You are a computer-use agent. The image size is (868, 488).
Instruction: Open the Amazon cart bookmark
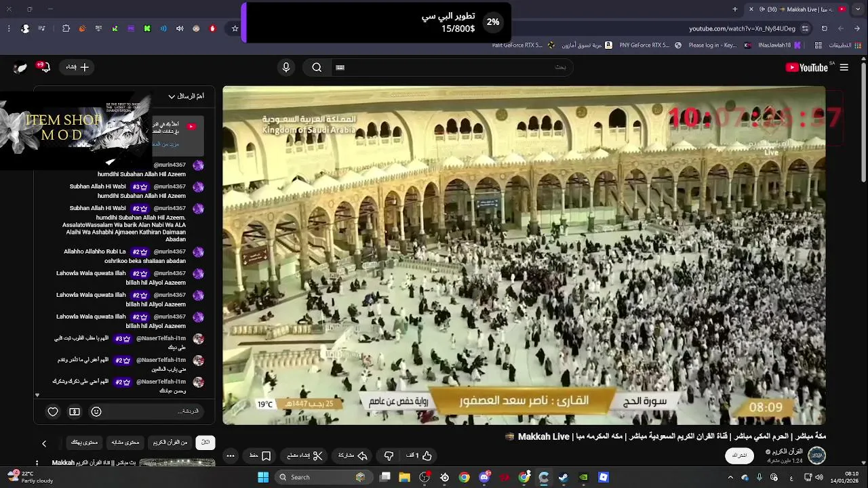[587, 45]
